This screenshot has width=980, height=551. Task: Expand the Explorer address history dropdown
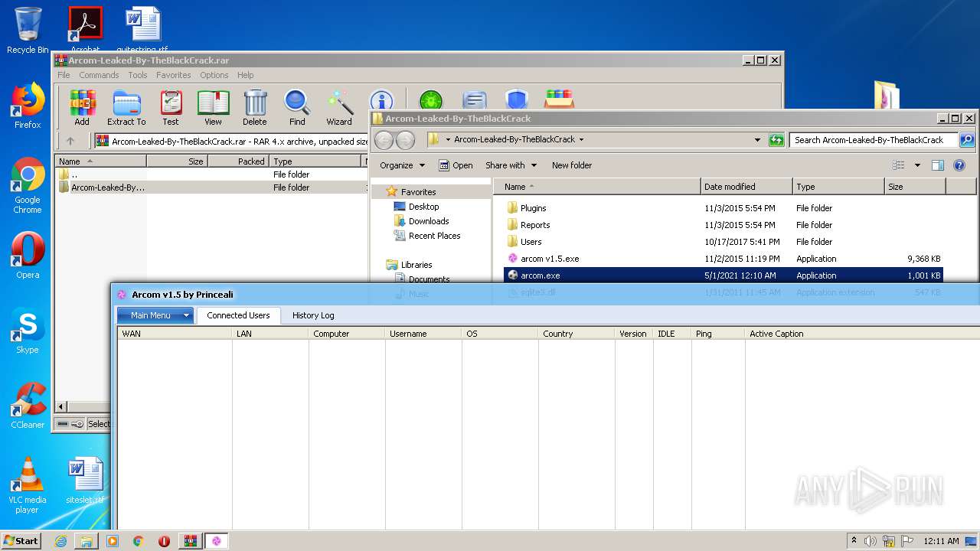tap(758, 140)
